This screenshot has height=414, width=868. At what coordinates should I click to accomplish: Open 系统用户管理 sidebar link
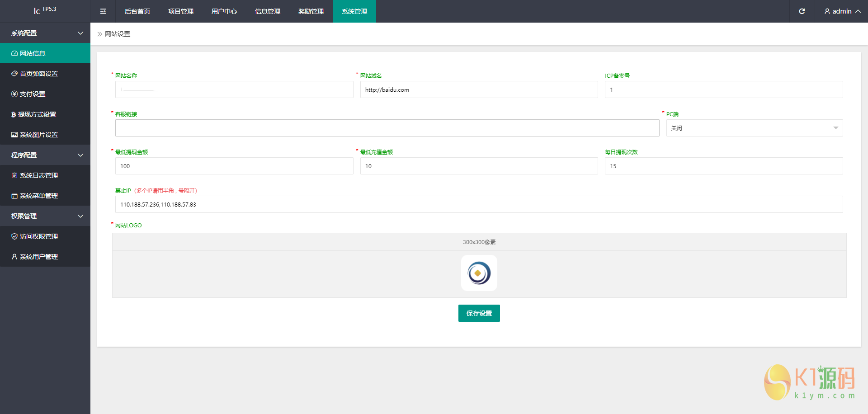click(45, 257)
